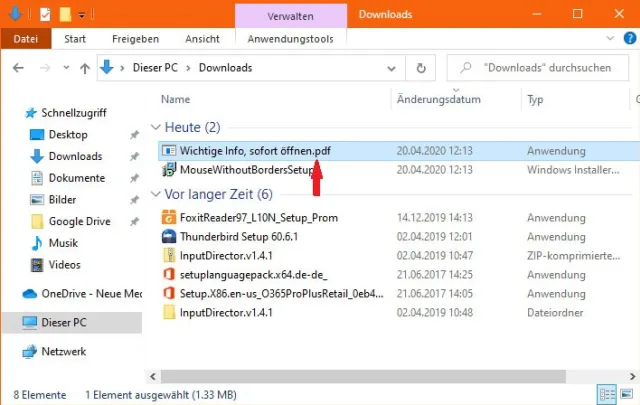The image size is (640, 405).
Task: Open address bar history dropdown
Action: (x=391, y=68)
